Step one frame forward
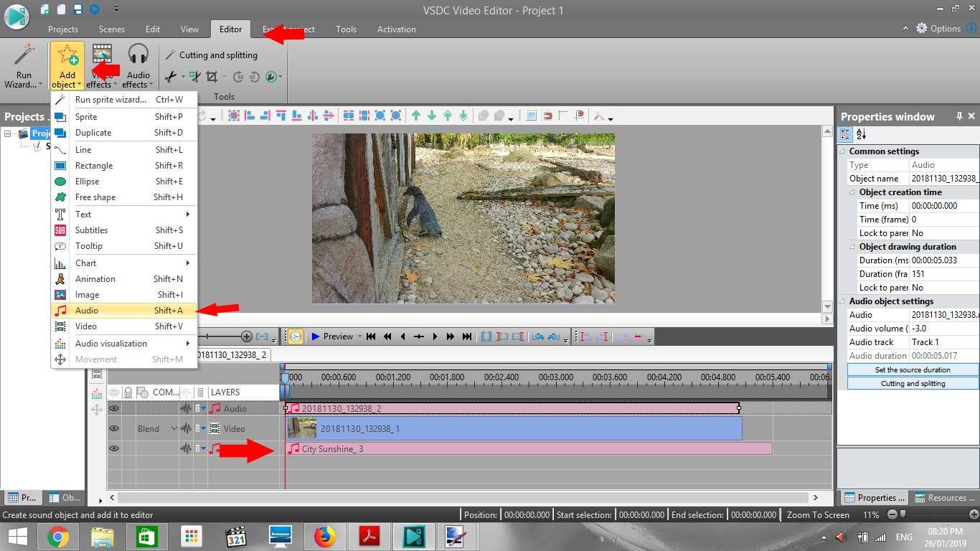The height and width of the screenshot is (551, 980). pyautogui.click(x=435, y=336)
